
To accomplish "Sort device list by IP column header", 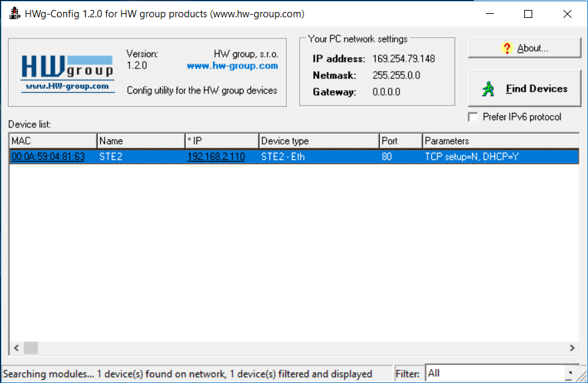I will point(222,141).
